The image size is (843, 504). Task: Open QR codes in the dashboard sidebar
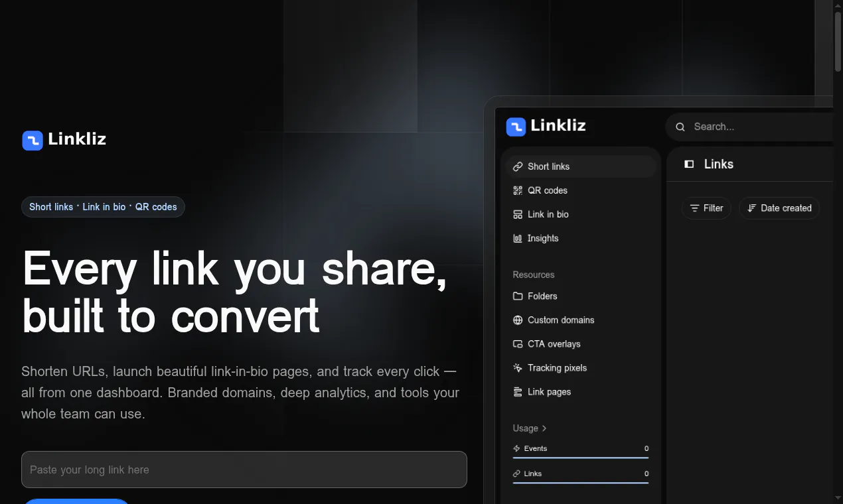tap(581, 190)
